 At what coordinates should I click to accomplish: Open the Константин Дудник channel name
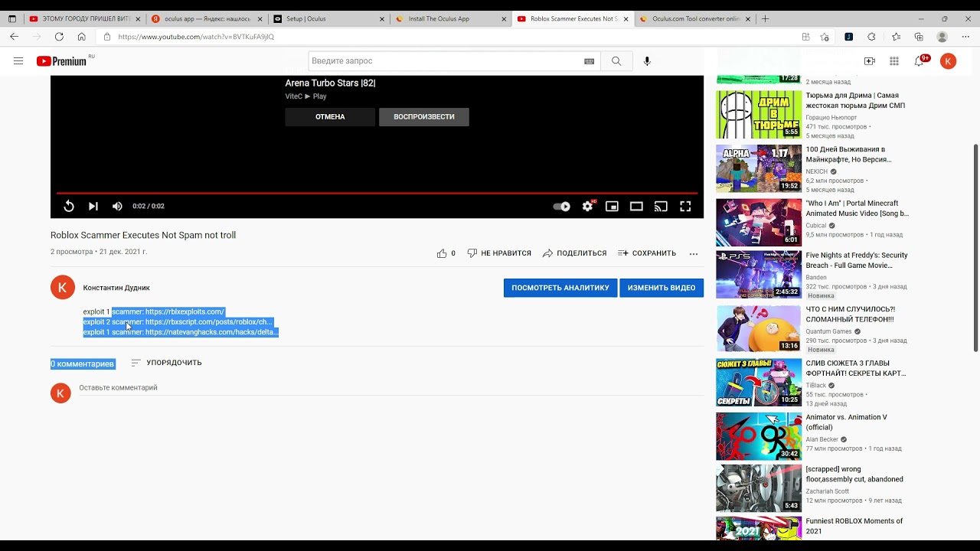116,288
